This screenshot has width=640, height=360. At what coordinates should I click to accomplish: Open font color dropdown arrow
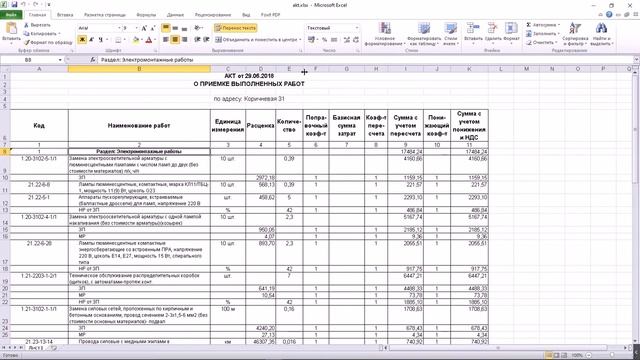pyautogui.click(x=155, y=40)
